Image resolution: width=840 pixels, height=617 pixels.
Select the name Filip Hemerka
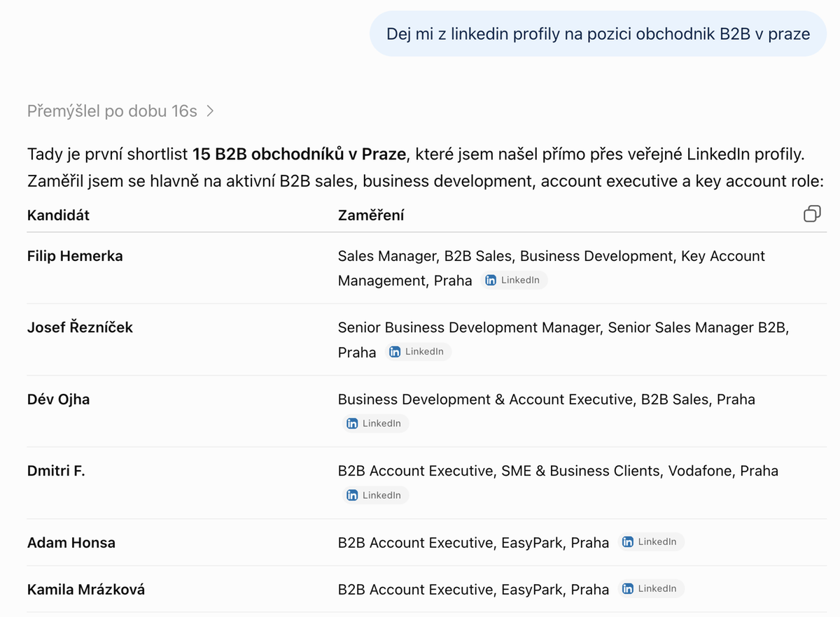[75, 256]
